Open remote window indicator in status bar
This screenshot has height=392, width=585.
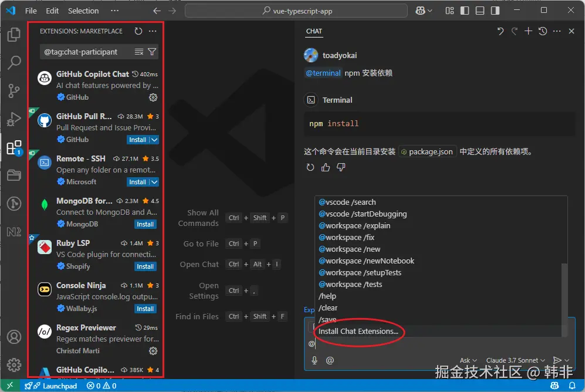tap(10, 386)
